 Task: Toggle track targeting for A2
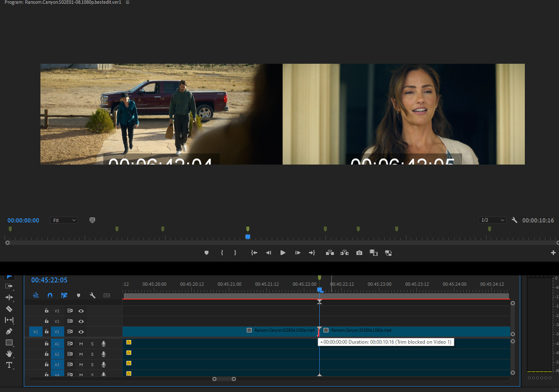coord(57,354)
